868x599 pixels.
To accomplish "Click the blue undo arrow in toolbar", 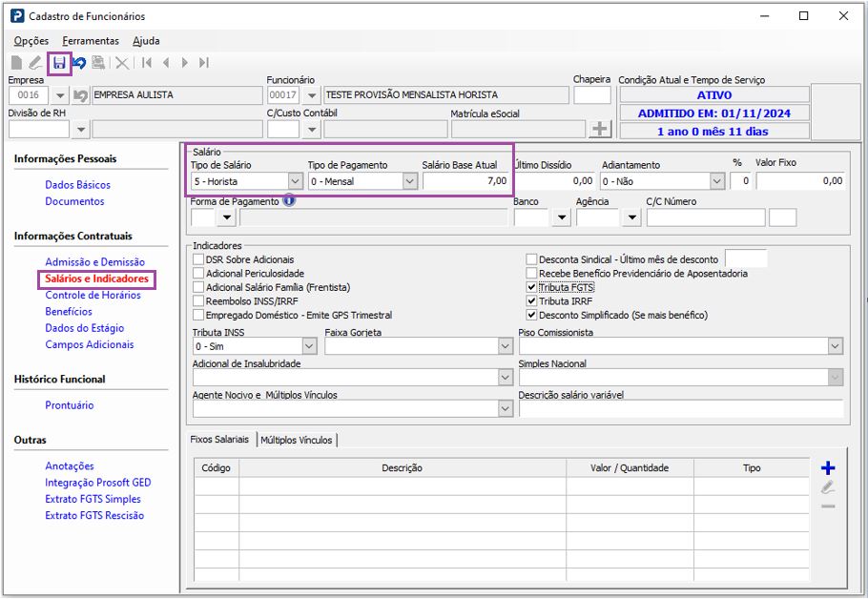I will pos(79,63).
